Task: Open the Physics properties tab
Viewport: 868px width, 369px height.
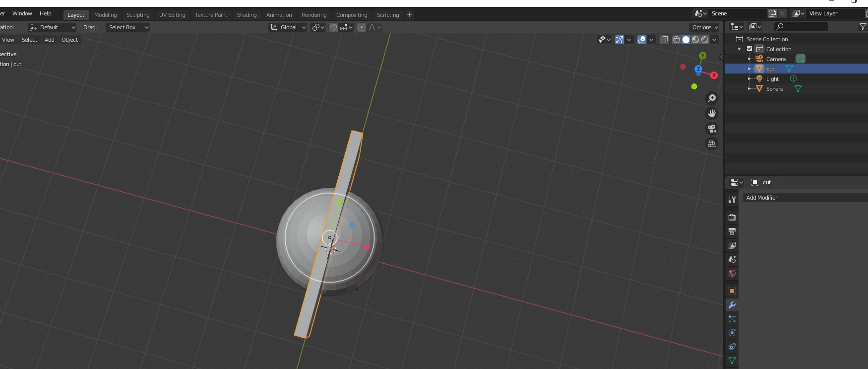Action: 732,333
